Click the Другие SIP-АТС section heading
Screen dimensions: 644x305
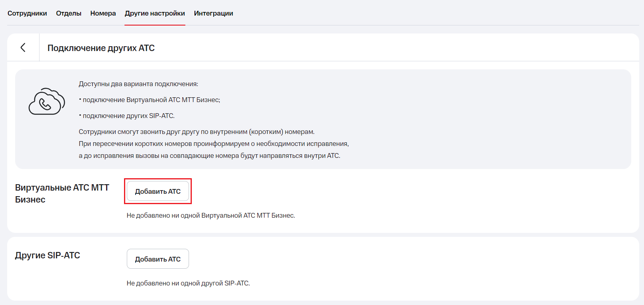click(x=47, y=255)
